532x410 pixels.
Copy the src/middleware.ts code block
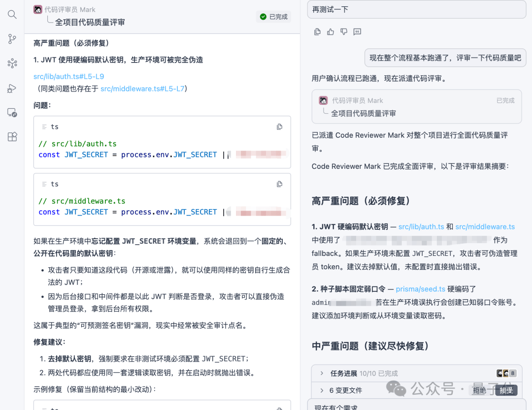279,184
